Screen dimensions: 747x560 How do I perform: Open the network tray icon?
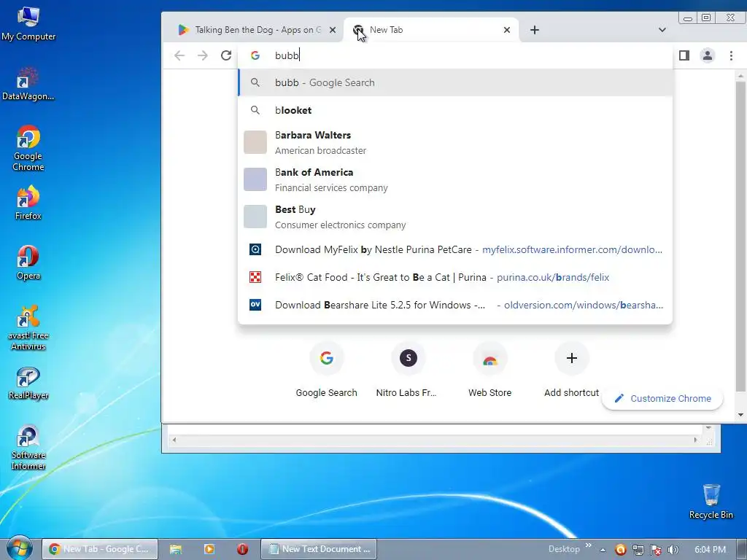(638, 550)
